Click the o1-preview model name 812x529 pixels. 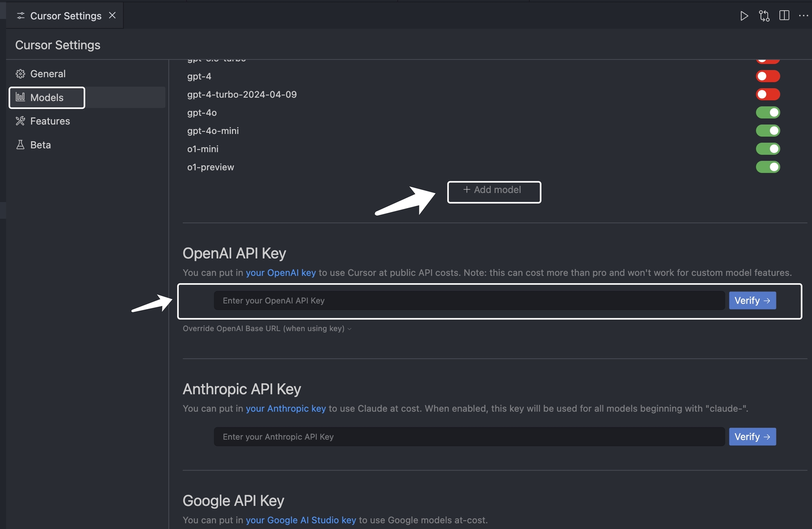pos(210,167)
